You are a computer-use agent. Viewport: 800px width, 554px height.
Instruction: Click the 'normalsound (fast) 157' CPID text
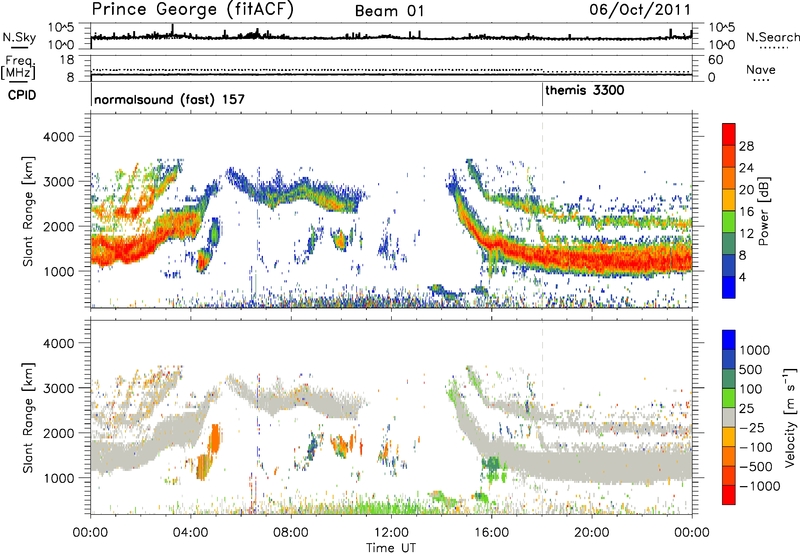point(169,99)
